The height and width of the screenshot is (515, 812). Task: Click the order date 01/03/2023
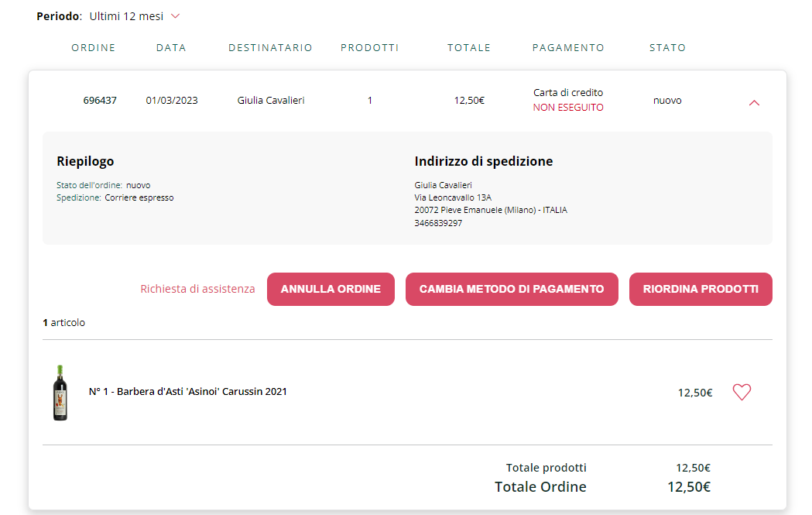[172, 101]
